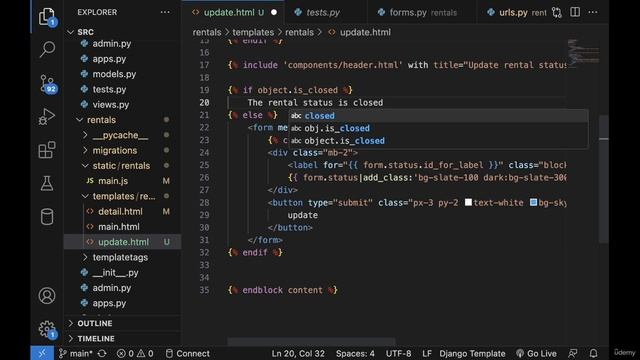
Task: Select the 'object.is_closed' suggestion
Action: 438,141
